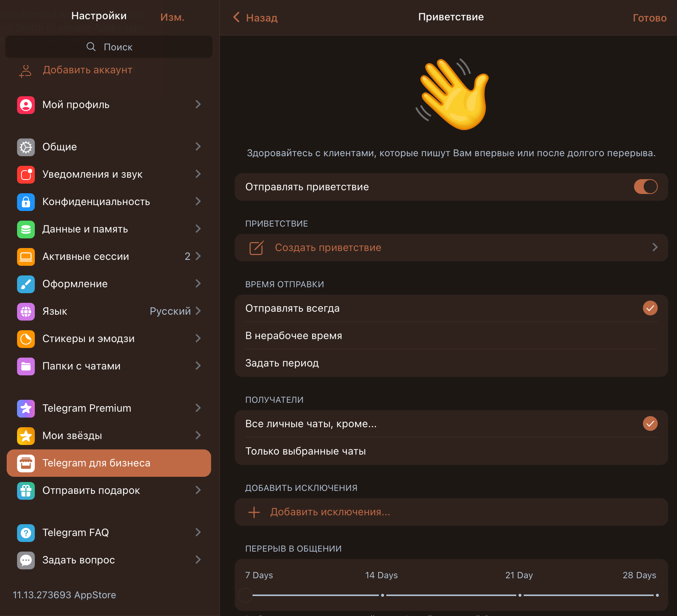Click the Data and storage green icon
The image size is (677, 616).
[26, 230]
